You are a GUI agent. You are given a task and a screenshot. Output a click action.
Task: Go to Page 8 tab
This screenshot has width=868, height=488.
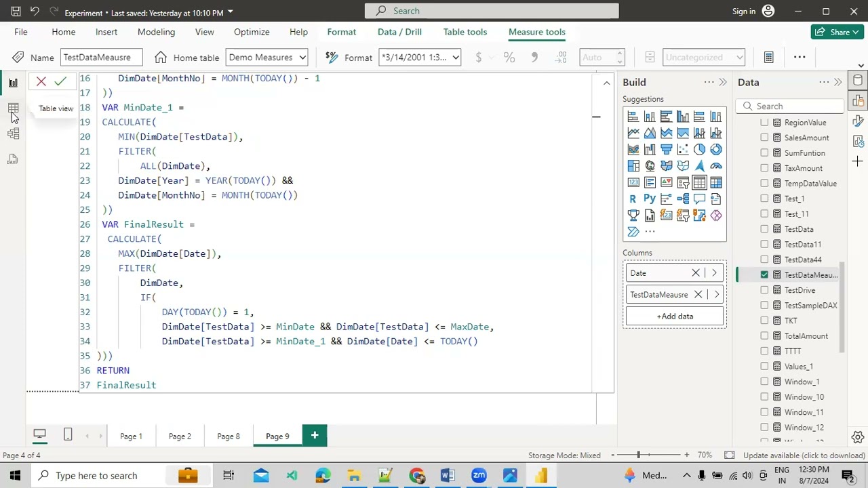(229, 436)
